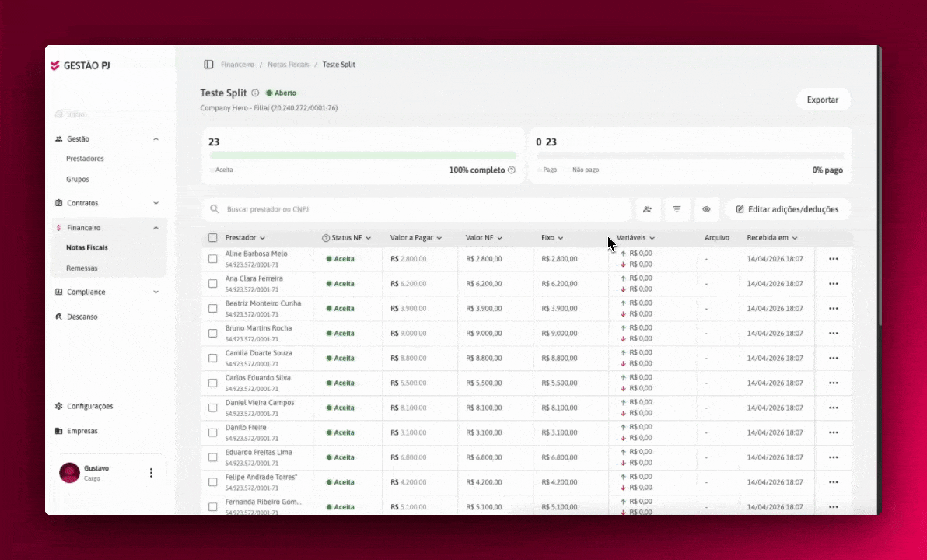
Task: Open Remessas in sidebar
Action: pyautogui.click(x=82, y=268)
